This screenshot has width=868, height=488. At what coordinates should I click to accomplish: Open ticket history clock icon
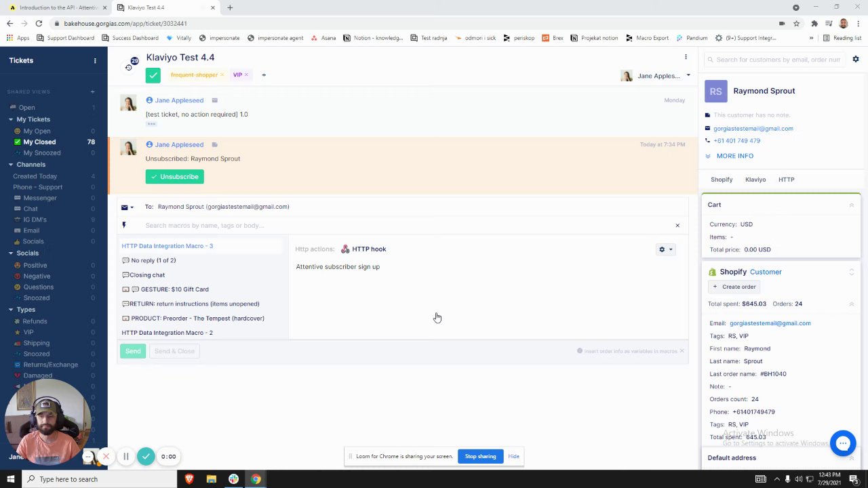(x=128, y=67)
